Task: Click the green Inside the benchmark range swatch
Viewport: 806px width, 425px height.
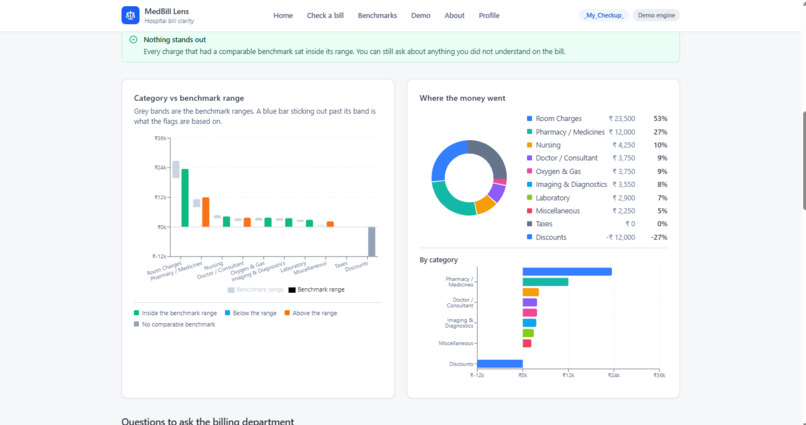Action: click(x=136, y=313)
